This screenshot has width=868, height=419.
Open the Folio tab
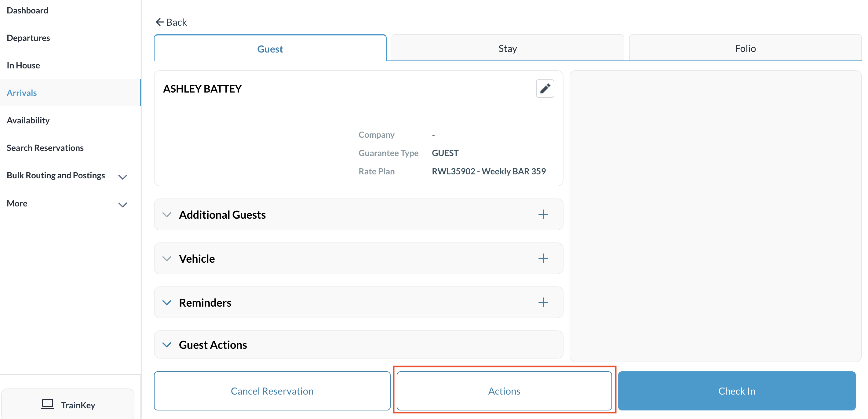745,48
